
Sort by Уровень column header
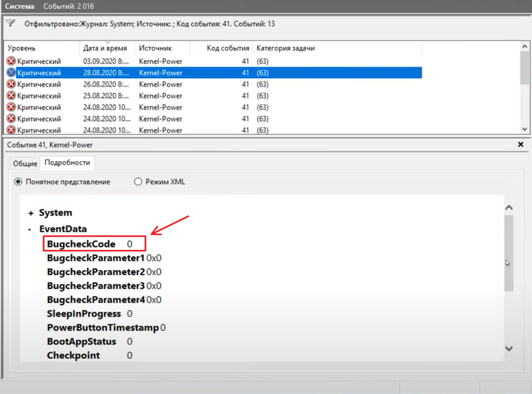point(22,48)
